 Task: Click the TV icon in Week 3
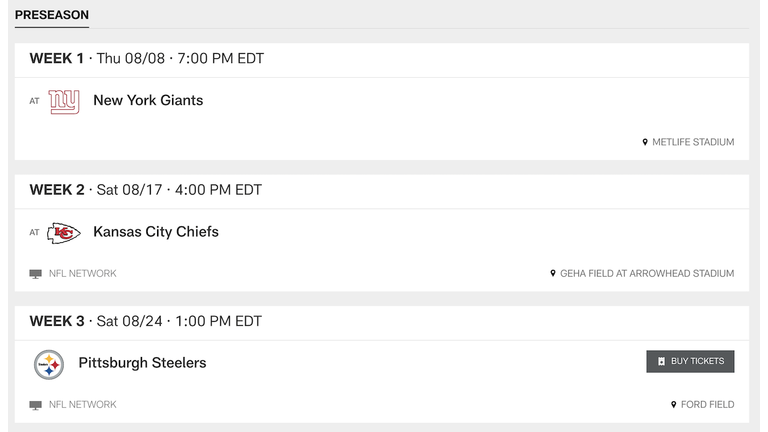35,405
